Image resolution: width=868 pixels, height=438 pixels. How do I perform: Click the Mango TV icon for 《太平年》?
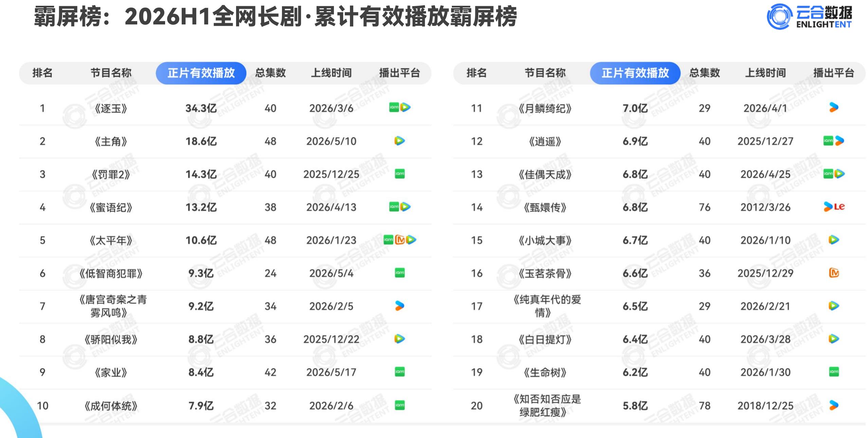coord(400,240)
